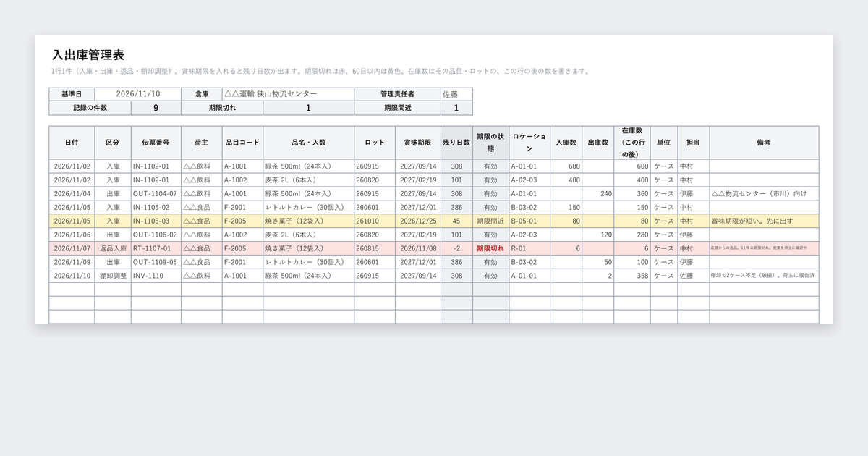
Task: Click the note △△物流センター(市川)向け
Action: (764, 194)
